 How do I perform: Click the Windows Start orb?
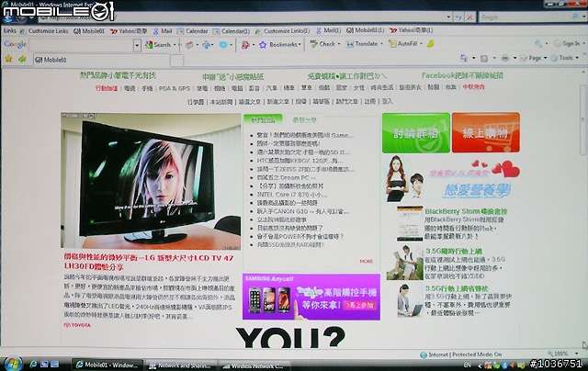point(12,363)
